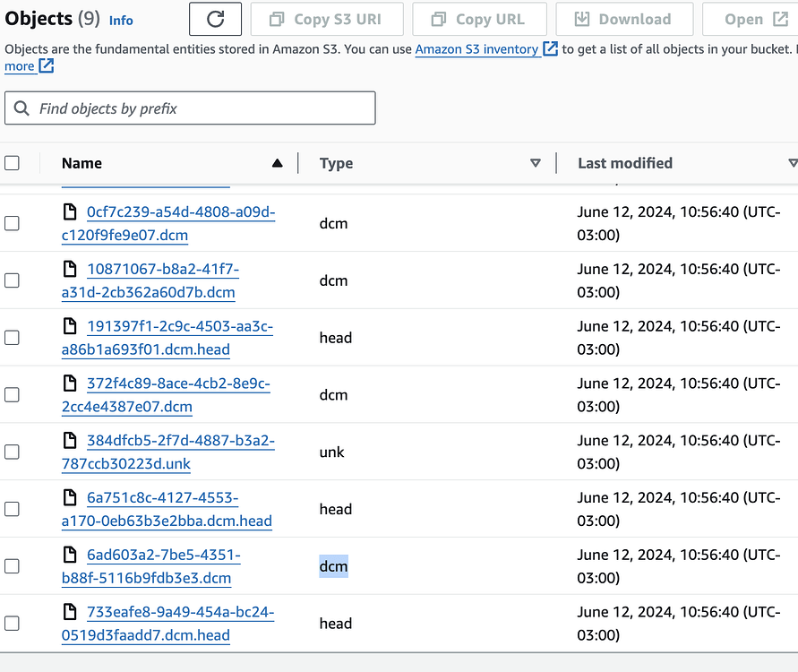Open the Last modified filter dropdown
Image resolution: width=798 pixels, height=672 pixels.
pos(793,163)
